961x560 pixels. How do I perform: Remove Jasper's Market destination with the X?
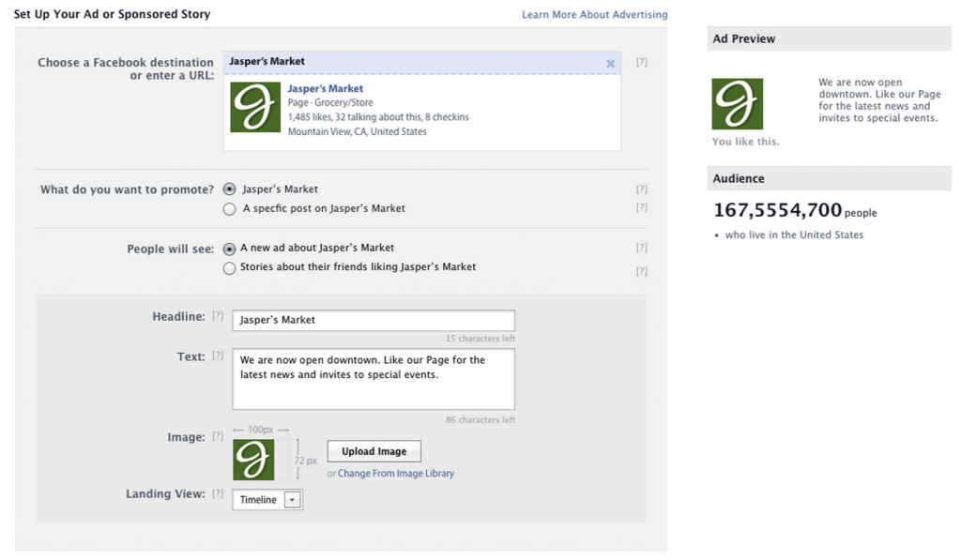pyautogui.click(x=610, y=63)
